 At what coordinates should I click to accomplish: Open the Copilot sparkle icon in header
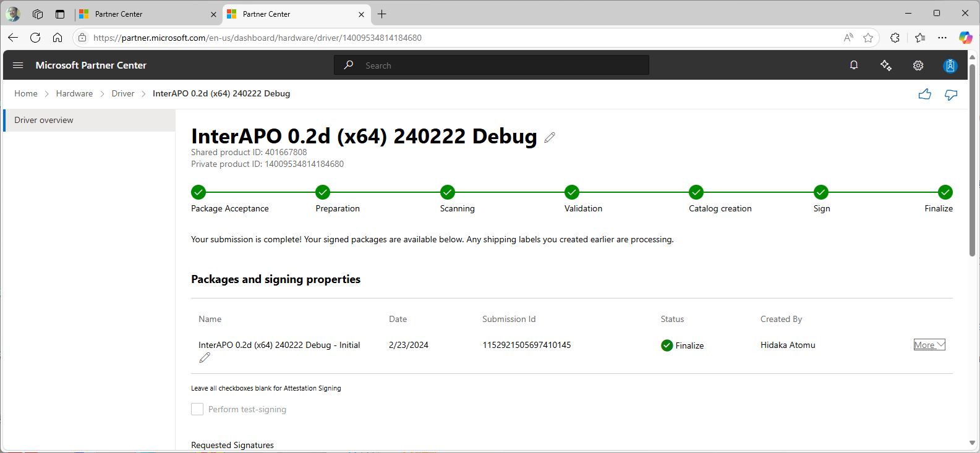point(886,66)
